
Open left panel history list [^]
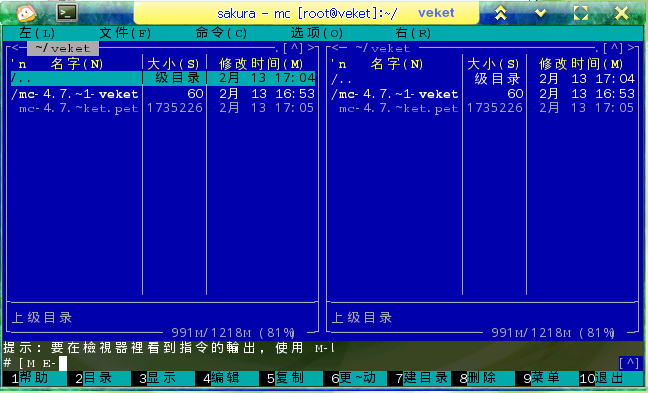click(x=293, y=48)
